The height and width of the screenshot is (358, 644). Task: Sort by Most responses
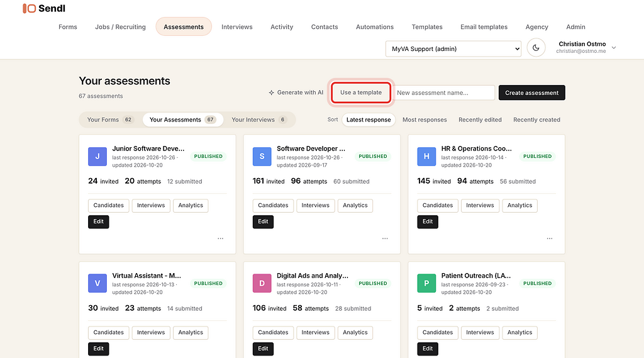pos(425,120)
